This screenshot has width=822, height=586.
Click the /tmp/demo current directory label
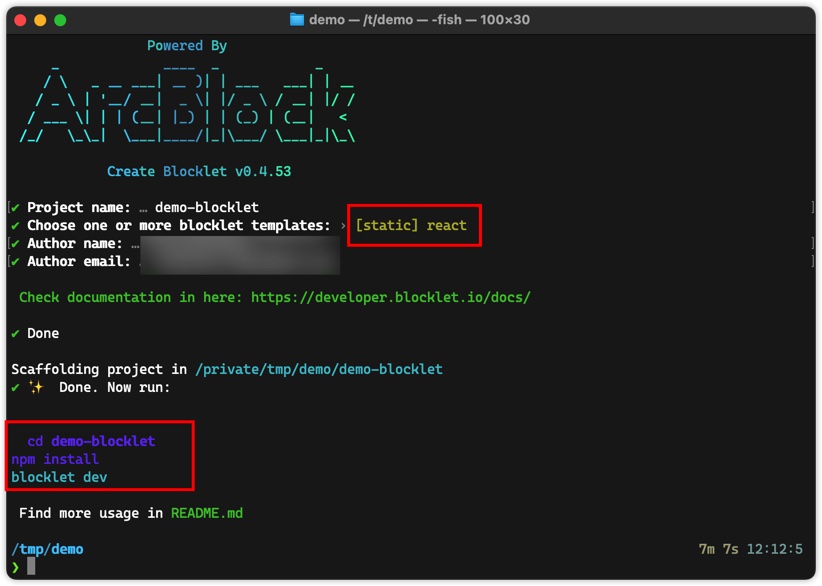pyautogui.click(x=47, y=549)
